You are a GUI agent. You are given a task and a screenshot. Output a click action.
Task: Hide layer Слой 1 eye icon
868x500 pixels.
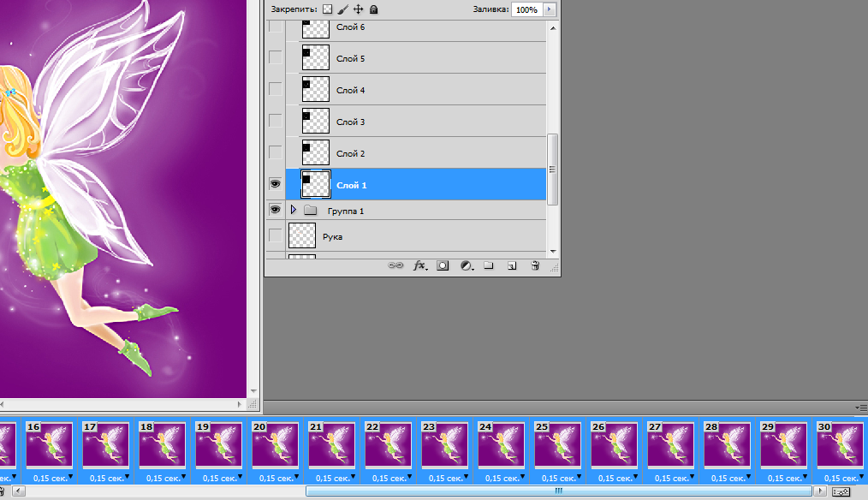275,184
